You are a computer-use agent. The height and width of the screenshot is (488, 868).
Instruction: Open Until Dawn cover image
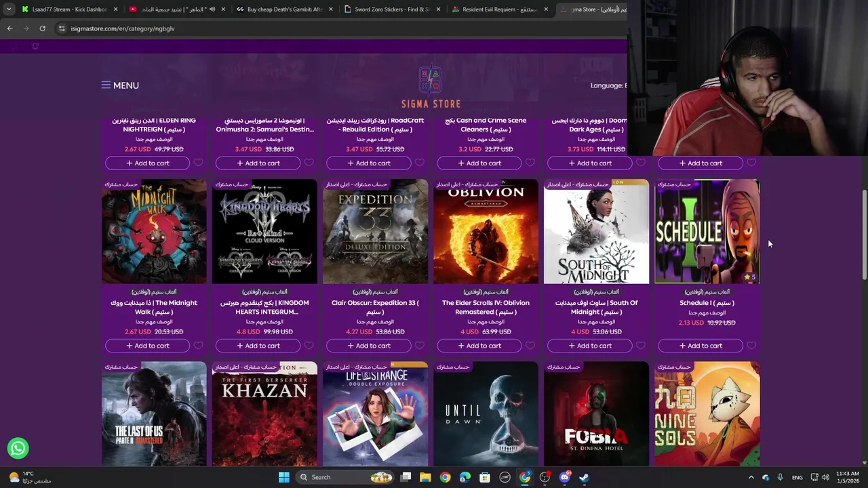click(x=486, y=413)
